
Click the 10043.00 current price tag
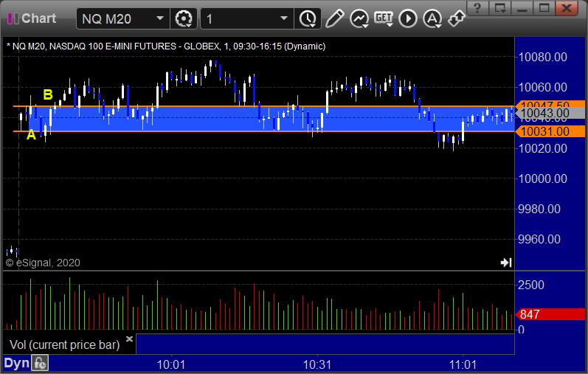pyautogui.click(x=550, y=113)
